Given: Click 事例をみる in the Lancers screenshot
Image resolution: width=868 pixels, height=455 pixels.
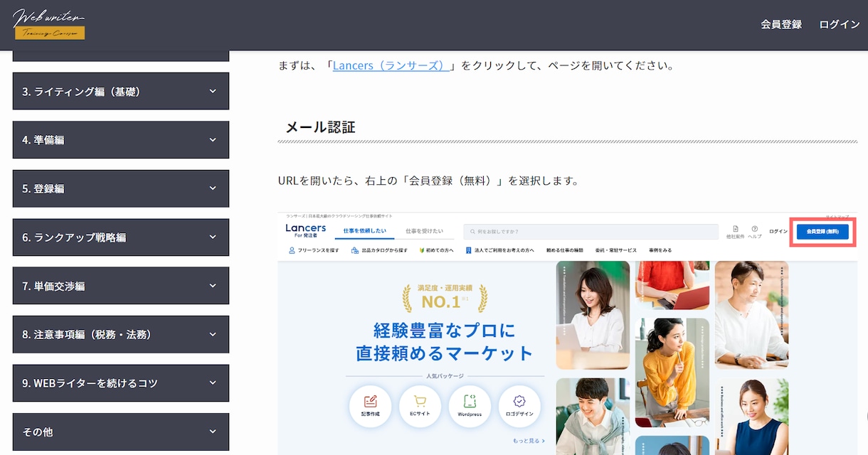Looking at the screenshot, I should pyautogui.click(x=660, y=250).
